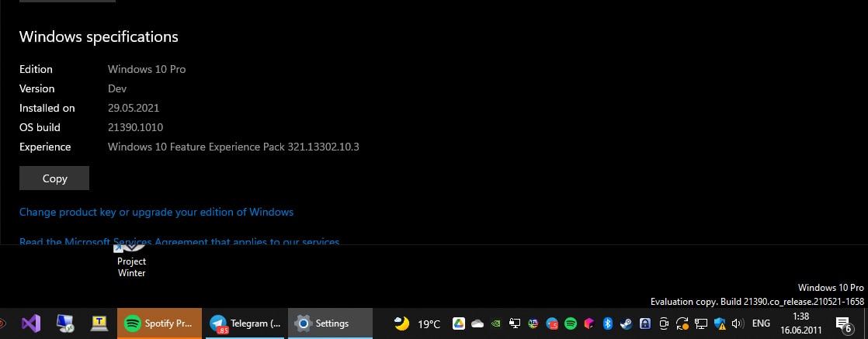The image size is (868, 339).
Task: Open the weather widget showing 19°C
Action: tap(417, 323)
